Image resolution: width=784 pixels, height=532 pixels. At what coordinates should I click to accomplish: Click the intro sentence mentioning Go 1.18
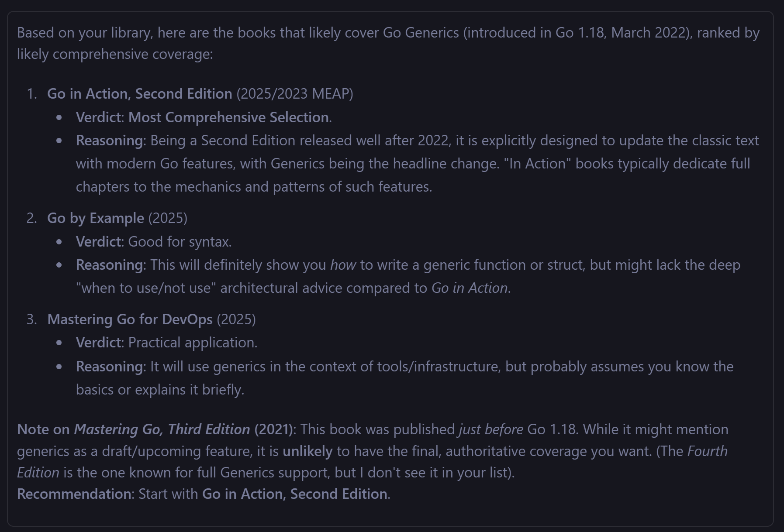(388, 44)
